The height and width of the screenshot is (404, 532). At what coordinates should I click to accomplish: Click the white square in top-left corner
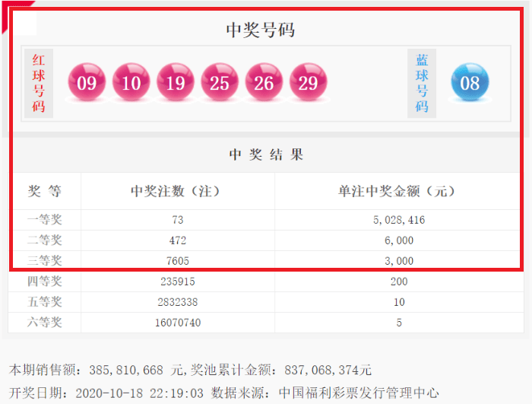coord(27,24)
